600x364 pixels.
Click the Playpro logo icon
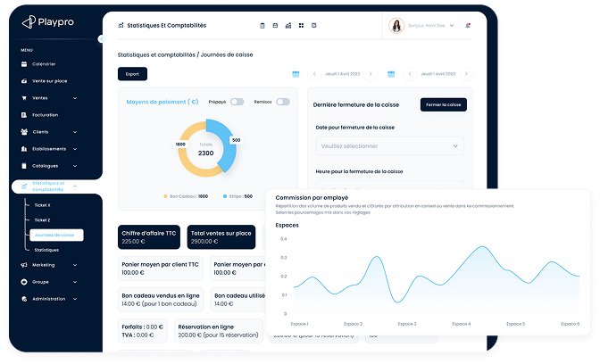(29, 22)
